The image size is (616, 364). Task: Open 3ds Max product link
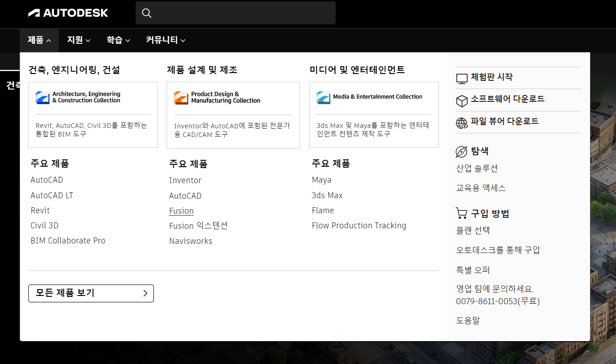[327, 195]
